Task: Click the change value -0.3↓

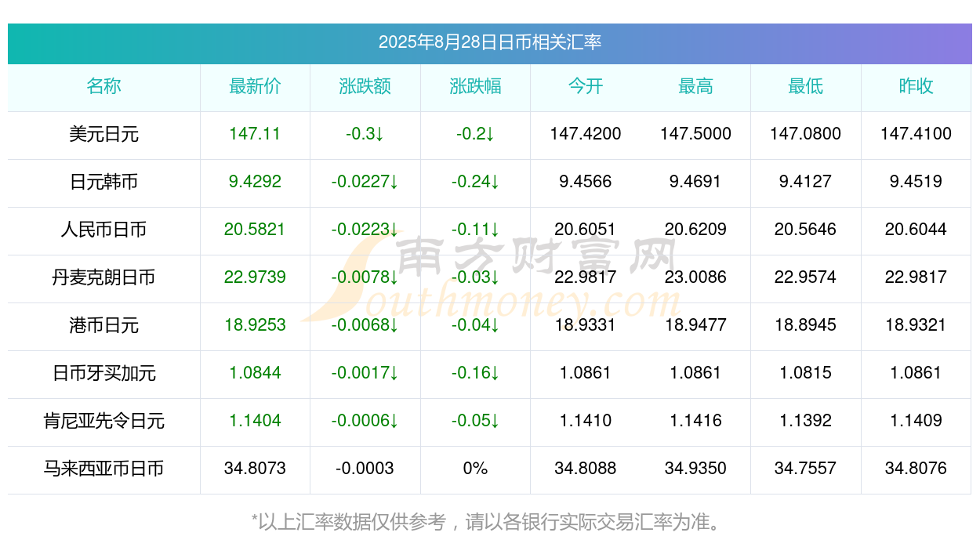Action: tap(365, 134)
